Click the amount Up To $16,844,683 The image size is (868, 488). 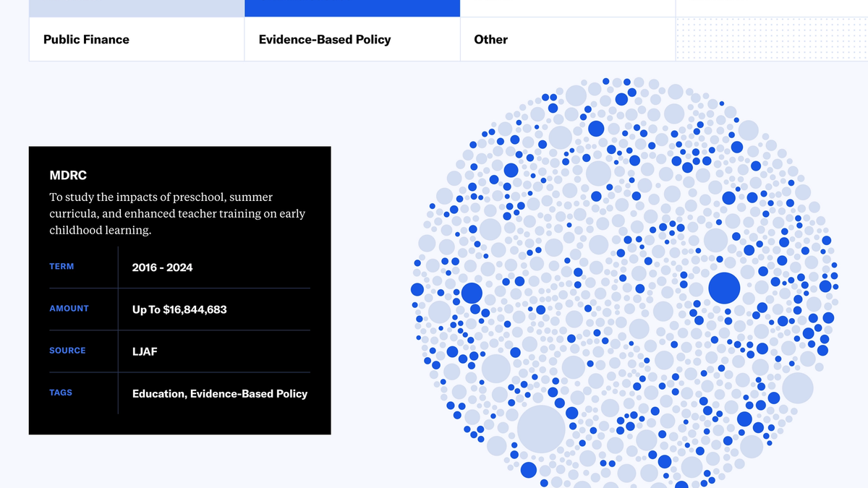[179, 309]
